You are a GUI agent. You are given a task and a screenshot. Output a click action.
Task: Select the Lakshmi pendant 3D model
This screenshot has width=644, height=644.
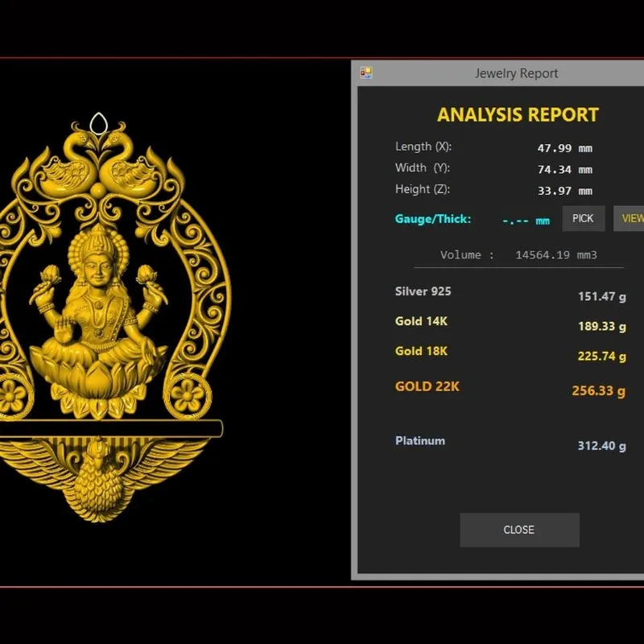(110, 318)
